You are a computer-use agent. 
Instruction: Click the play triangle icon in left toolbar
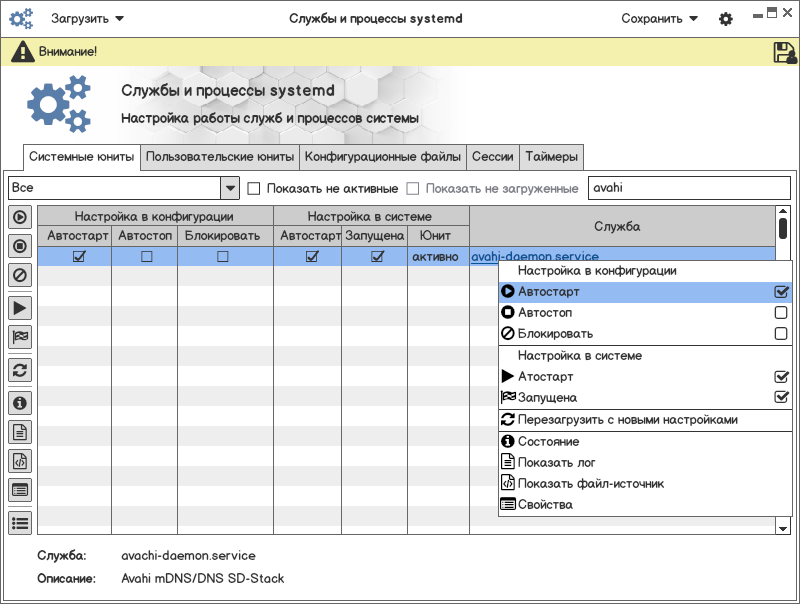pos(20,308)
